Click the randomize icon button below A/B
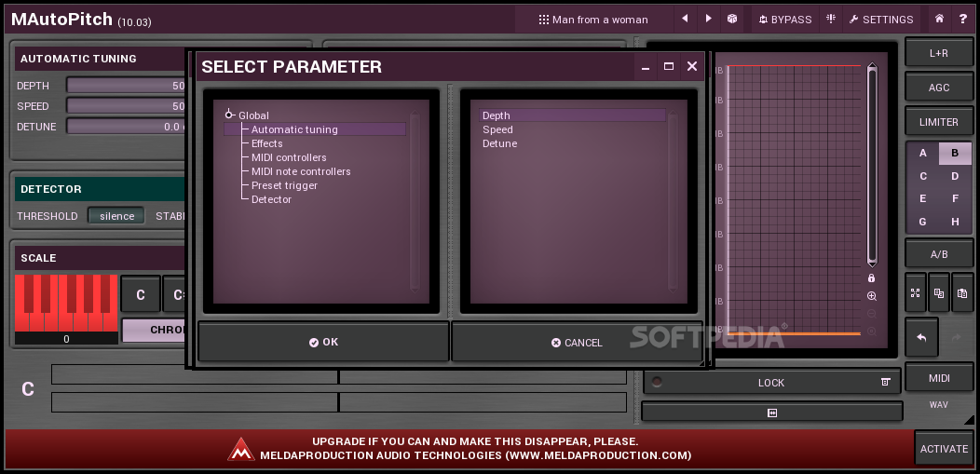This screenshot has width=980, height=474. pyautogui.click(x=916, y=293)
